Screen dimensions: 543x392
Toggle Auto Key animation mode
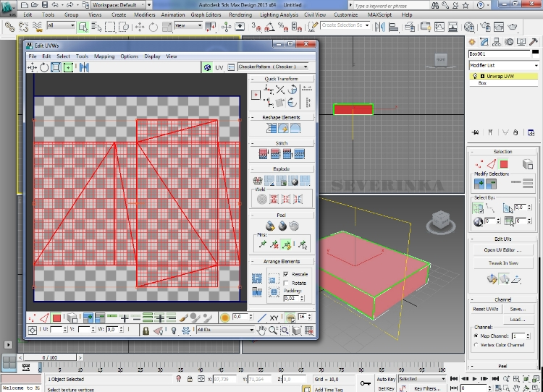[x=386, y=379]
